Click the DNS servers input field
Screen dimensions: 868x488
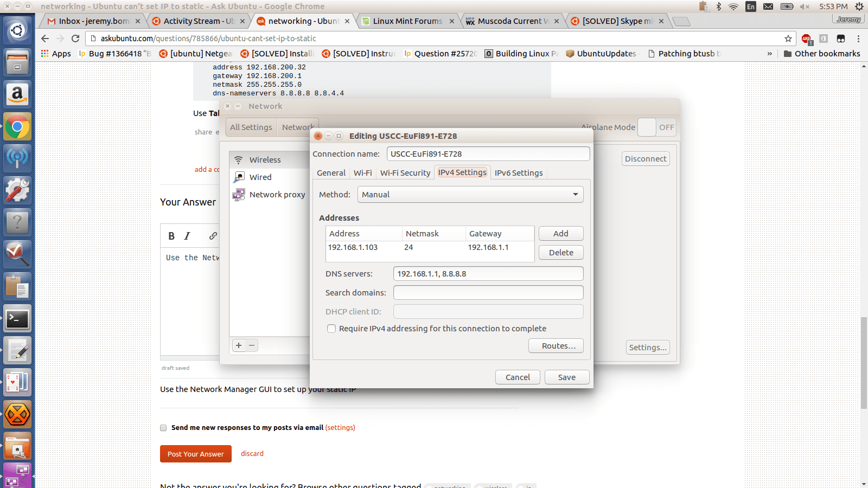tap(488, 274)
